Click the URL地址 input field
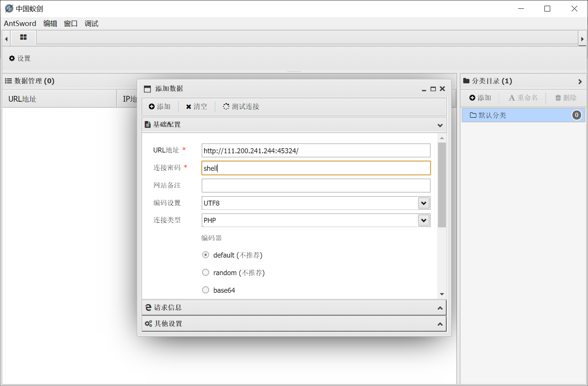588x386 pixels. [x=316, y=151]
